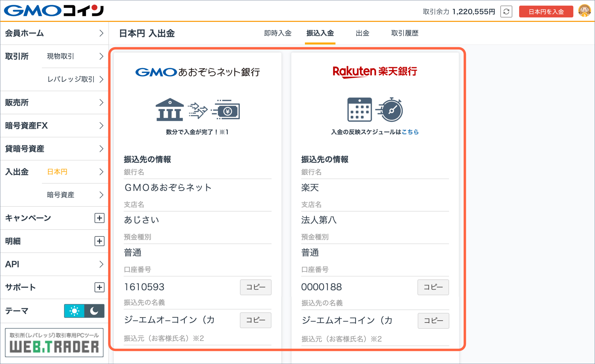Click the 日本円 入出金 page title
The height and width of the screenshot is (364, 595).
[147, 33]
